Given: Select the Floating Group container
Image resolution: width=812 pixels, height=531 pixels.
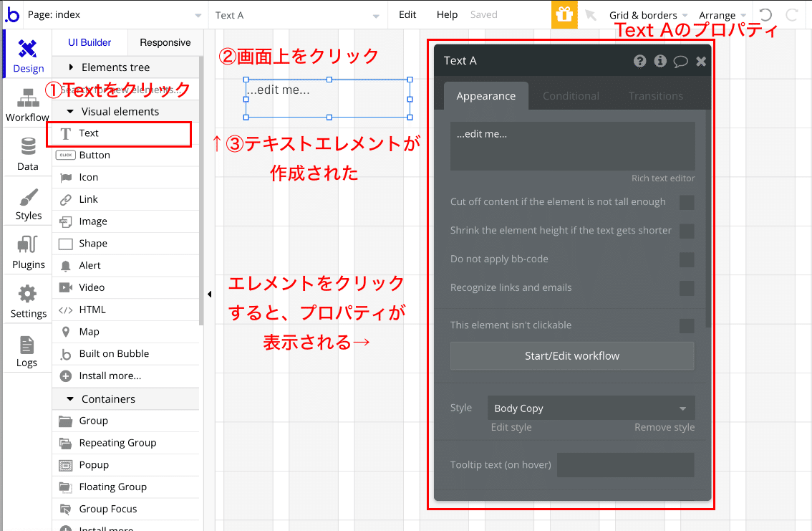Looking at the screenshot, I should pyautogui.click(x=126, y=487).
